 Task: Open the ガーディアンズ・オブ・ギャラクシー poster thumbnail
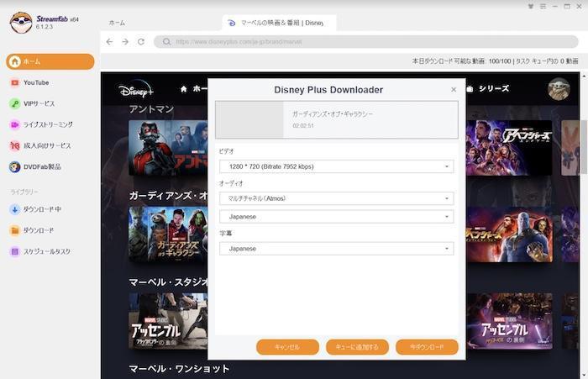point(168,234)
